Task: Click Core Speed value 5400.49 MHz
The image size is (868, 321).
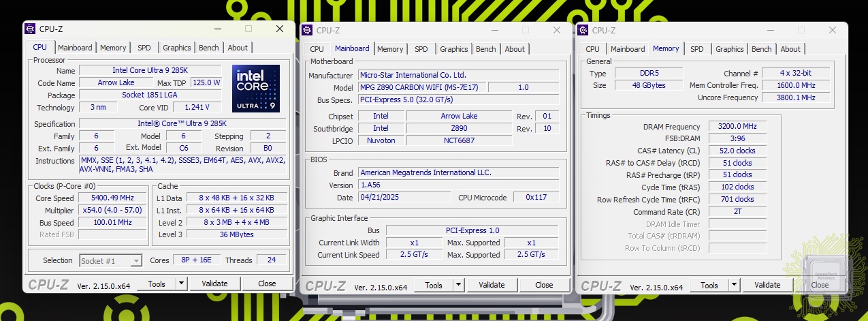Action: point(113,198)
